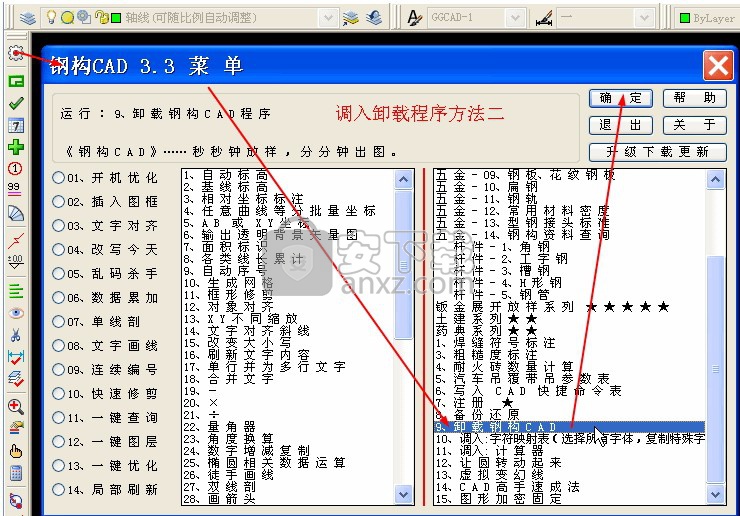This screenshot has width=740, height=516.
Task: Select the 01、开机优化 radio button
Action: coord(59,178)
